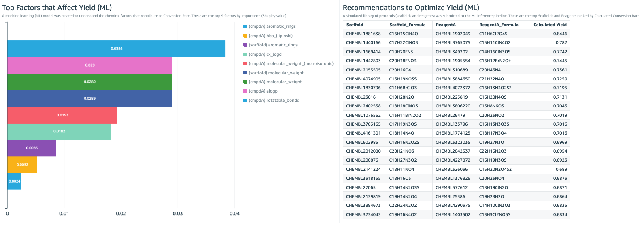The width and height of the screenshot is (644, 225).
Task: Click the Scaffold column header
Action: click(355, 25)
